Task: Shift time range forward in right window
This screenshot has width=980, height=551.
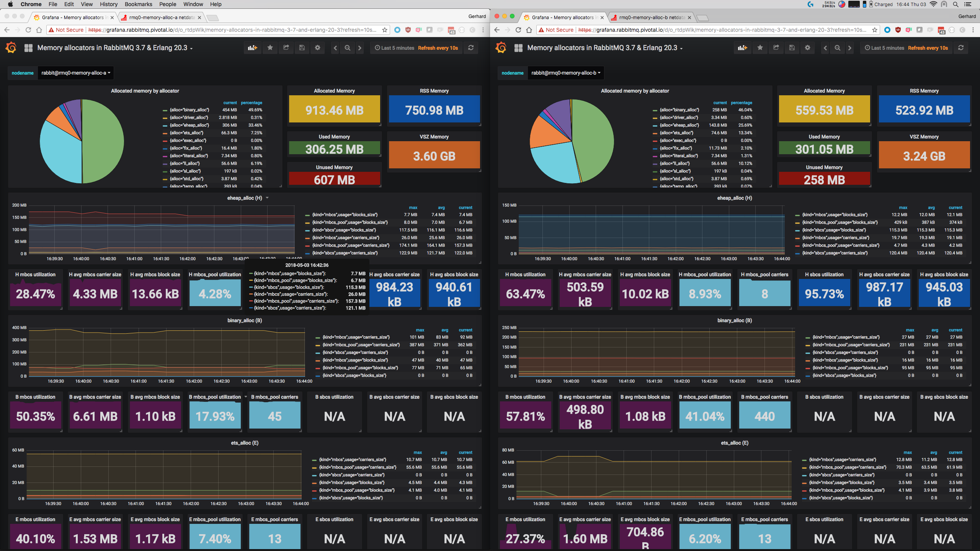Action: (849, 48)
